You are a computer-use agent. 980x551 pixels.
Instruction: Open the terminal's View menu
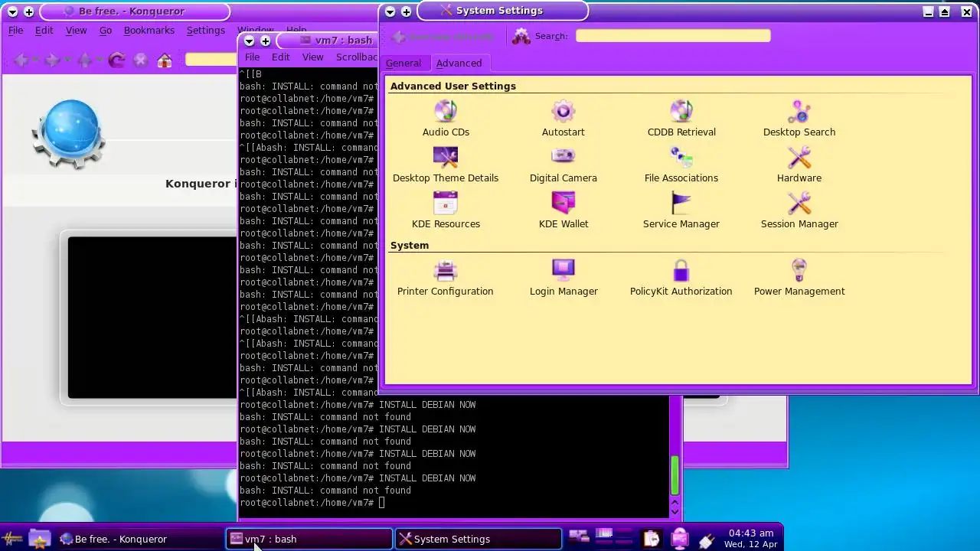click(x=312, y=57)
